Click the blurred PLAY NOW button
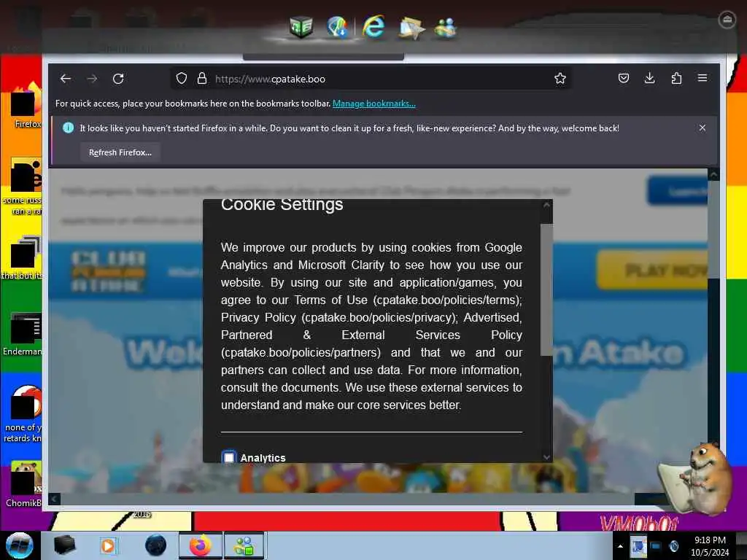The image size is (747, 560). (653, 270)
